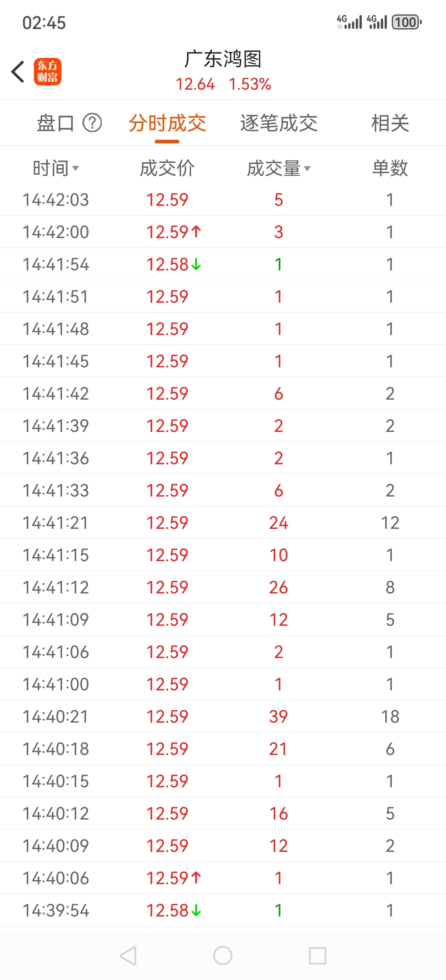Tap the up arrow next to 14:42:00 price
The width and height of the screenshot is (446, 980).
[x=196, y=232]
